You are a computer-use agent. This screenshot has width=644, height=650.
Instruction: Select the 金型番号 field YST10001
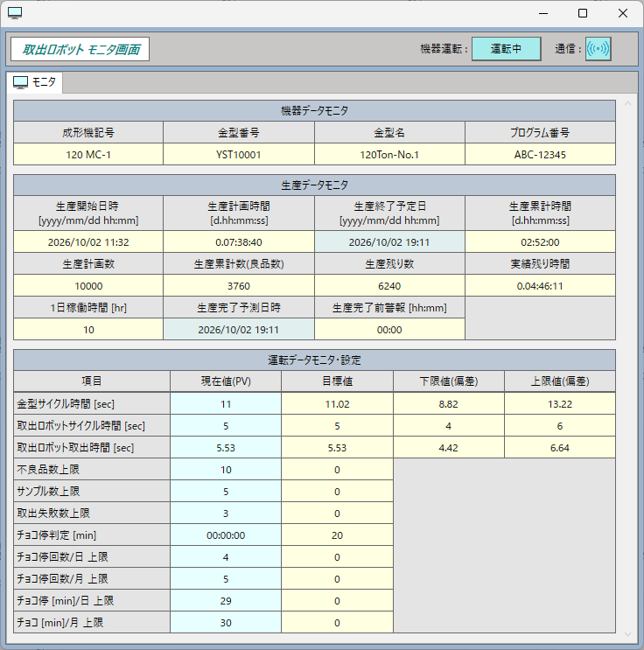click(239, 155)
